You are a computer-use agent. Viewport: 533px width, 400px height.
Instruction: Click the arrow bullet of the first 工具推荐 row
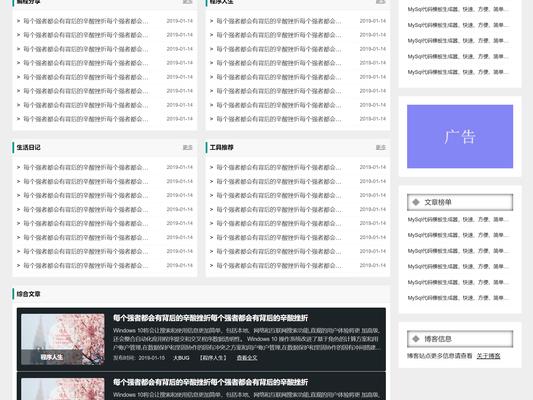point(211,167)
